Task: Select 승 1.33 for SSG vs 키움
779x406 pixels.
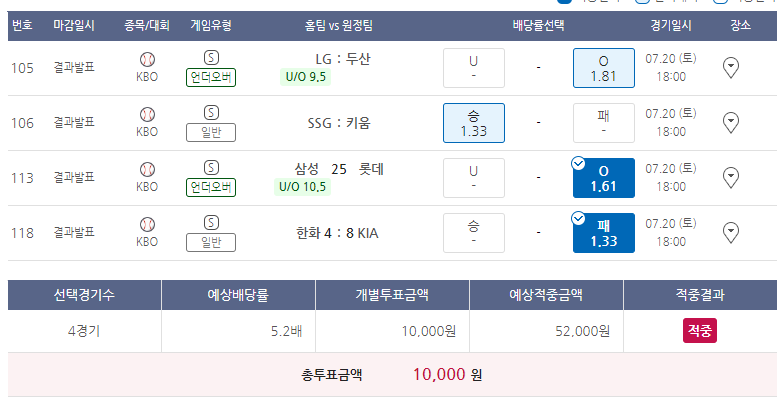Action: tap(474, 123)
